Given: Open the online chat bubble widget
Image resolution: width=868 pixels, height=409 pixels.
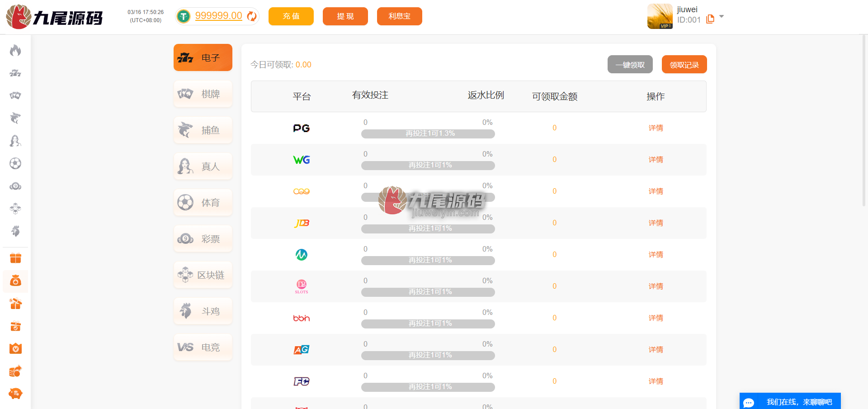Looking at the screenshot, I should (x=790, y=401).
